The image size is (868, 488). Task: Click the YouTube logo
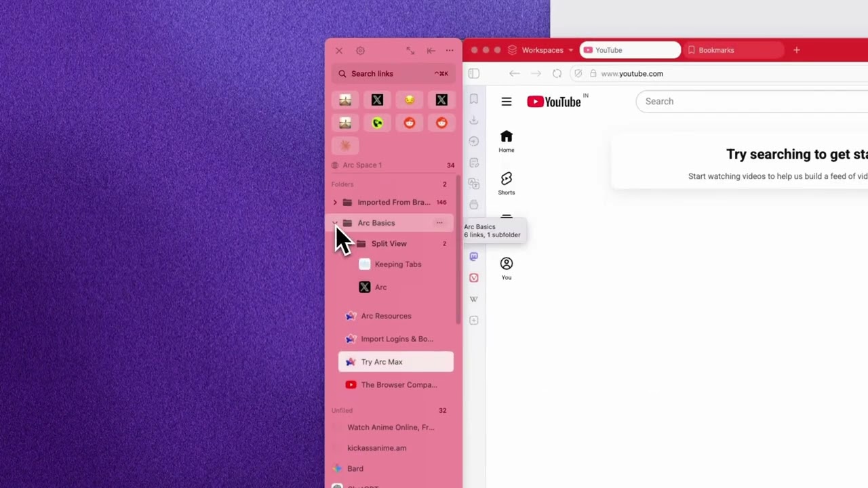click(554, 102)
